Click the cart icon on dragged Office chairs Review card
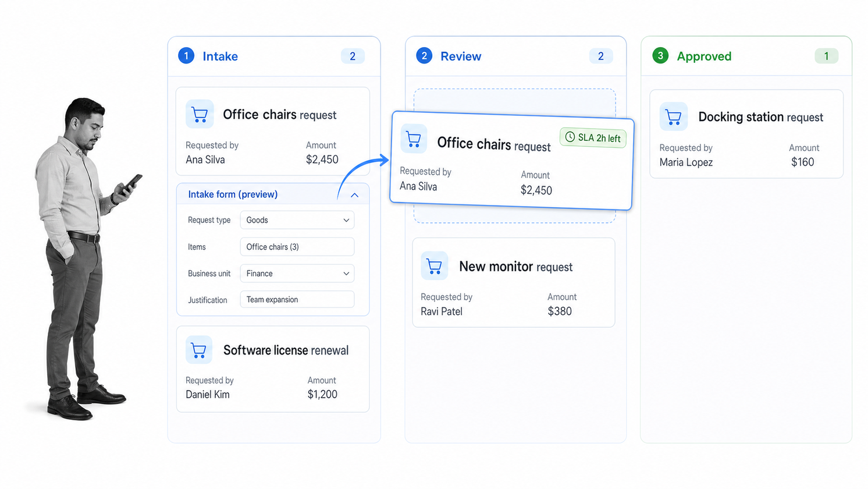The width and height of the screenshot is (868, 489). click(414, 139)
